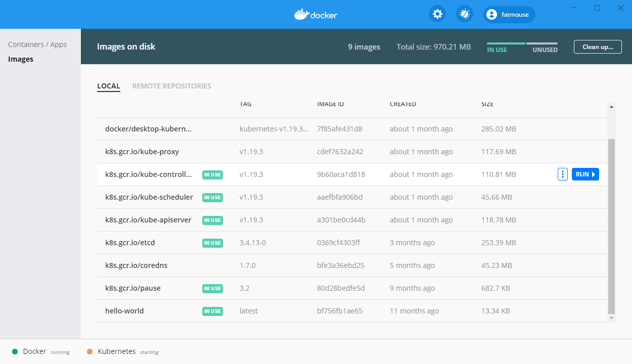
Task: Click the scrollbar up arrow
Action: [x=612, y=107]
